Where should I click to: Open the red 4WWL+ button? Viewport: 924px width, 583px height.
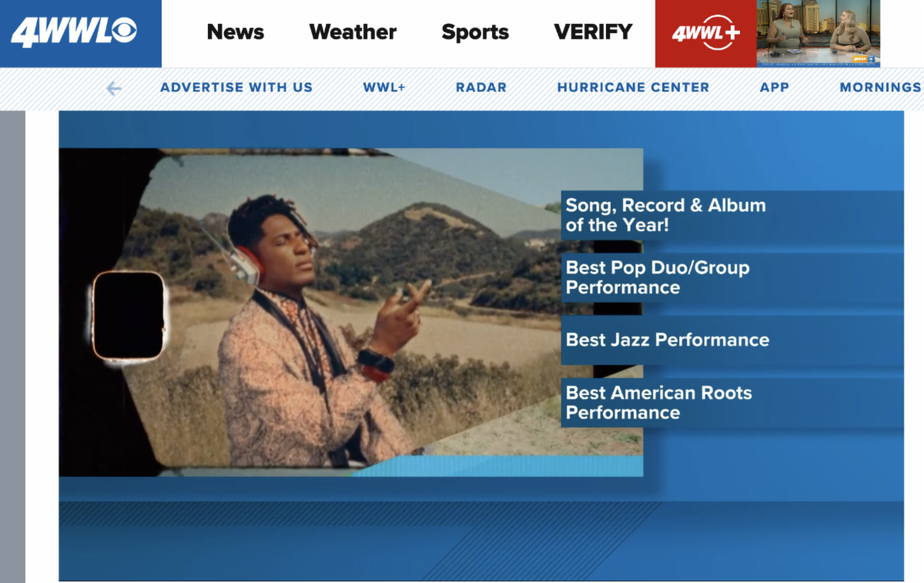coord(706,34)
